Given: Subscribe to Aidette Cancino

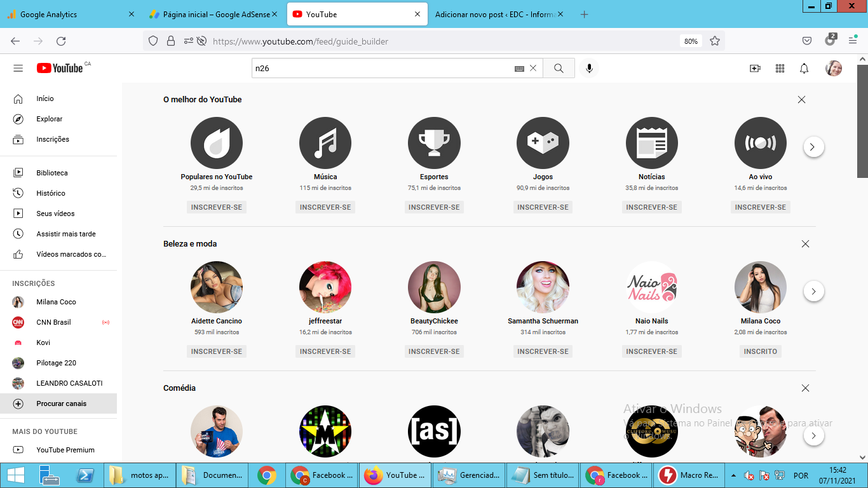Looking at the screenshot, I should click(217, 351).
